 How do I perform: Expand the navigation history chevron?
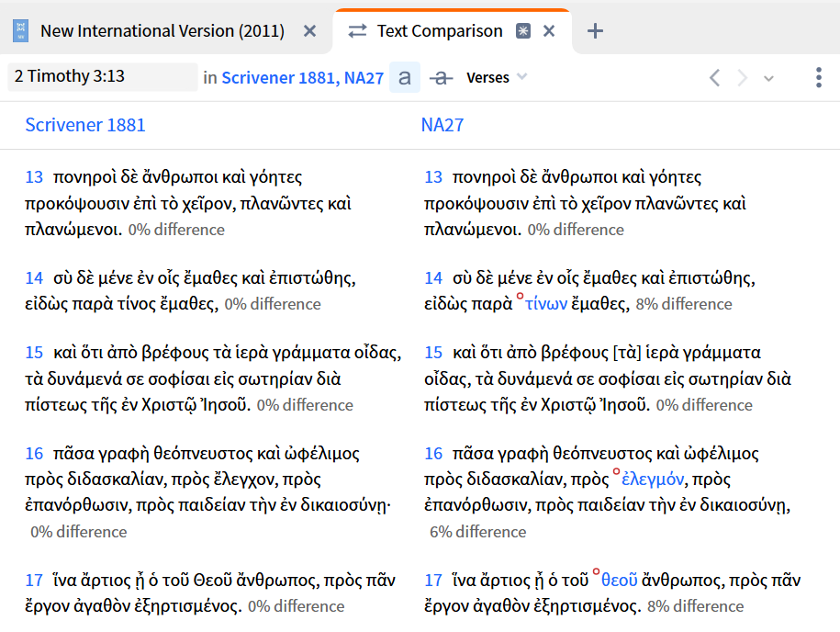768,79
